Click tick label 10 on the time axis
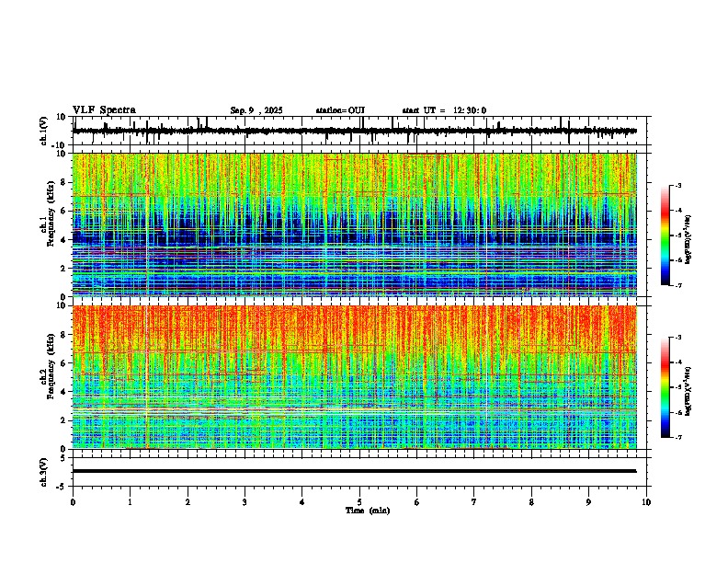The image size is (728, 563). tap(646, 502)
